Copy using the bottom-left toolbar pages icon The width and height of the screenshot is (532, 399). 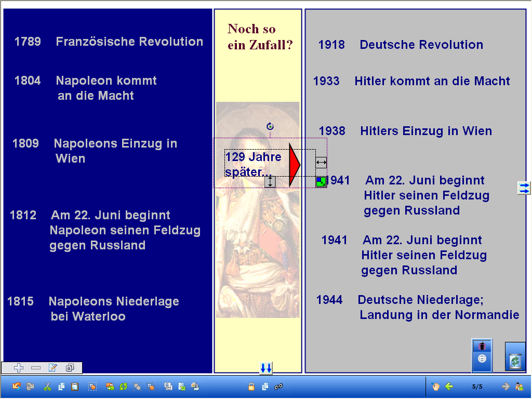[61, 386]
